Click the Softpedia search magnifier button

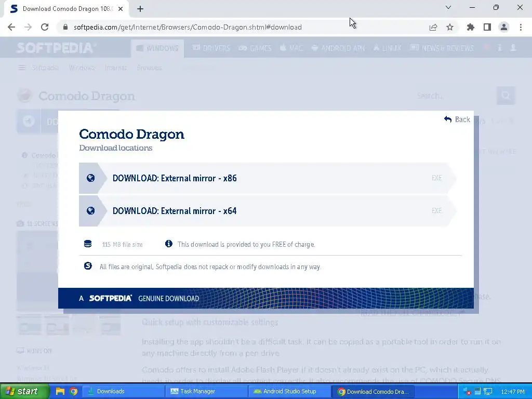coord(506,96)
